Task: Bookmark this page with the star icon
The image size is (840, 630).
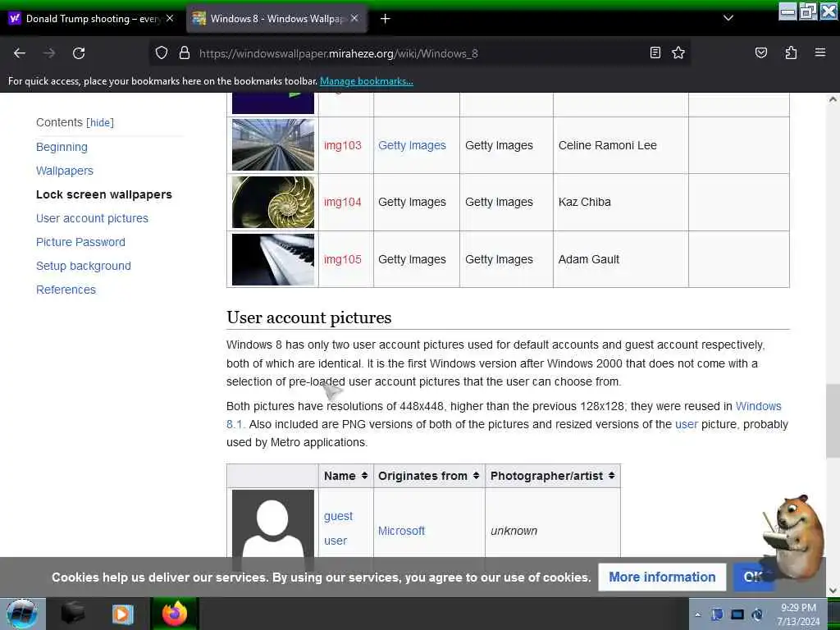Action: point(678,53)
